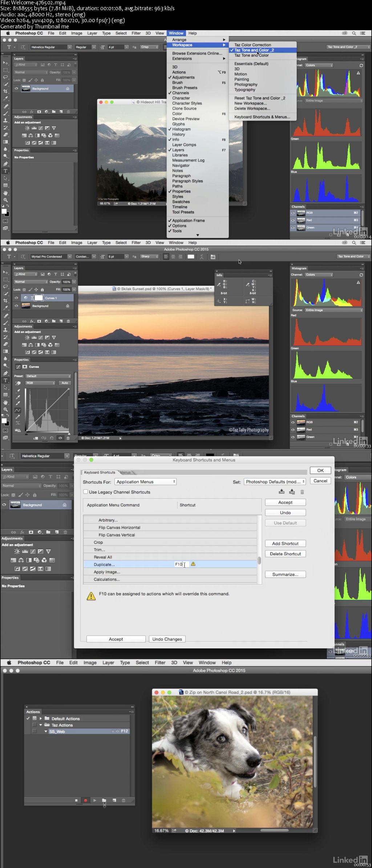This screenshot has width=372, height=868.
Task: Click the menu command list scrollbar in the dialog
Action: tap(259, 560)
